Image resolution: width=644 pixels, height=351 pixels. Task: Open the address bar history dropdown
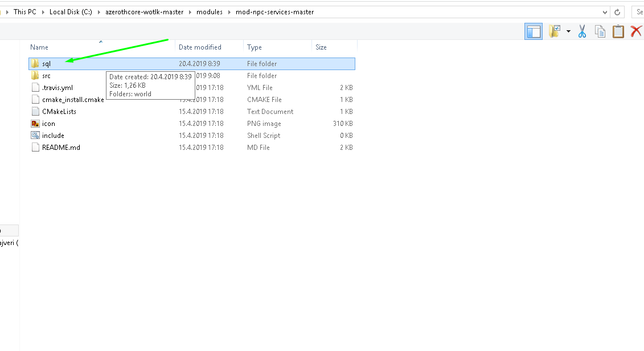click(605, 12)
